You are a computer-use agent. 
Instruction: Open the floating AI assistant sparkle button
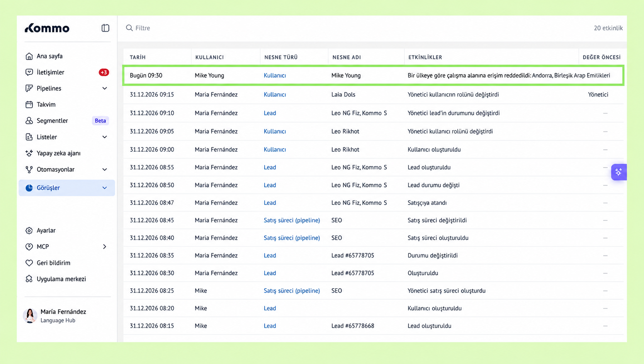[619, 172]
